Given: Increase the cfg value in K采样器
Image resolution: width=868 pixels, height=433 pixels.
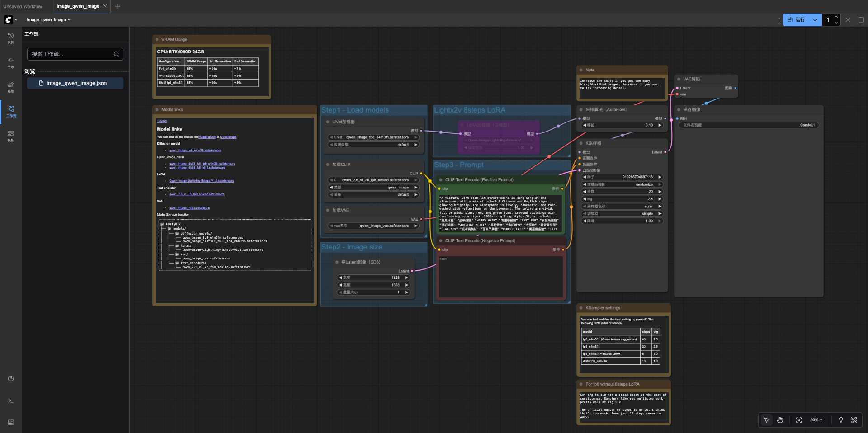Looking at the screenshot, I should pyautogui.click(x=660, y=199).
